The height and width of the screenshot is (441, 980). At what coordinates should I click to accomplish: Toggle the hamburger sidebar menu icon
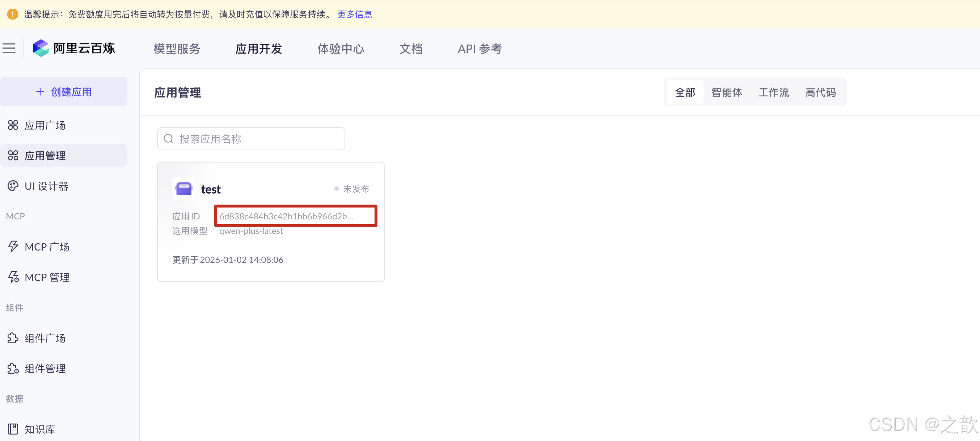9,48
